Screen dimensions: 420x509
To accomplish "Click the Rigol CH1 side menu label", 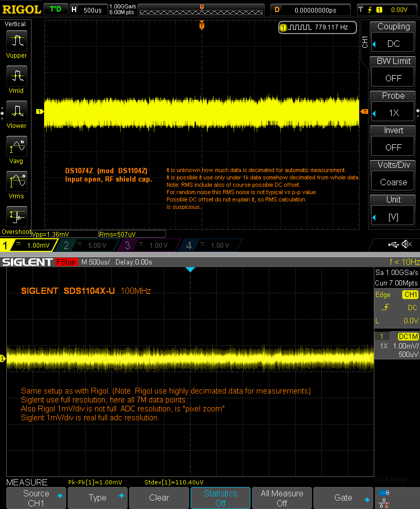I will 364,42.
